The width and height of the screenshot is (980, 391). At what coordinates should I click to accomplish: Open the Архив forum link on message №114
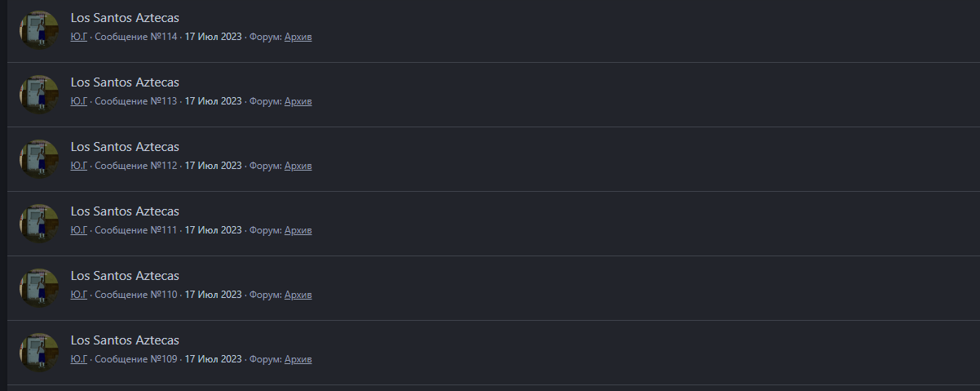tap(298, 37)
